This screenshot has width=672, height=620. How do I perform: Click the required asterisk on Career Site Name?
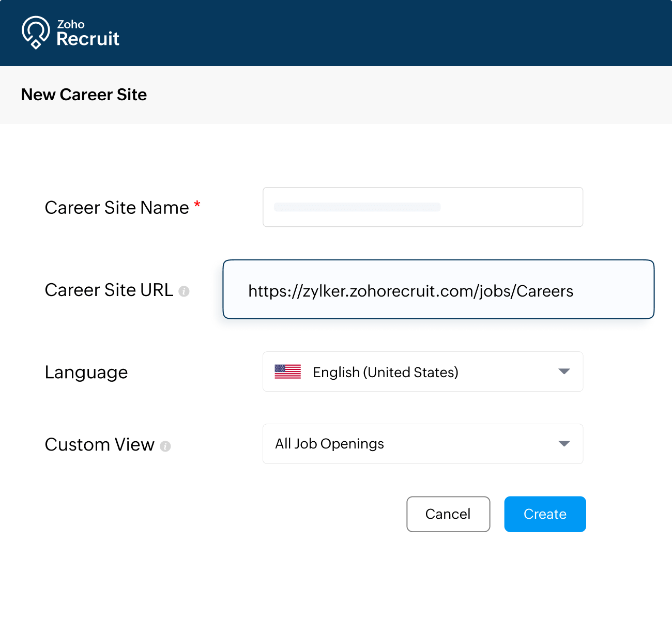point(197,205)
